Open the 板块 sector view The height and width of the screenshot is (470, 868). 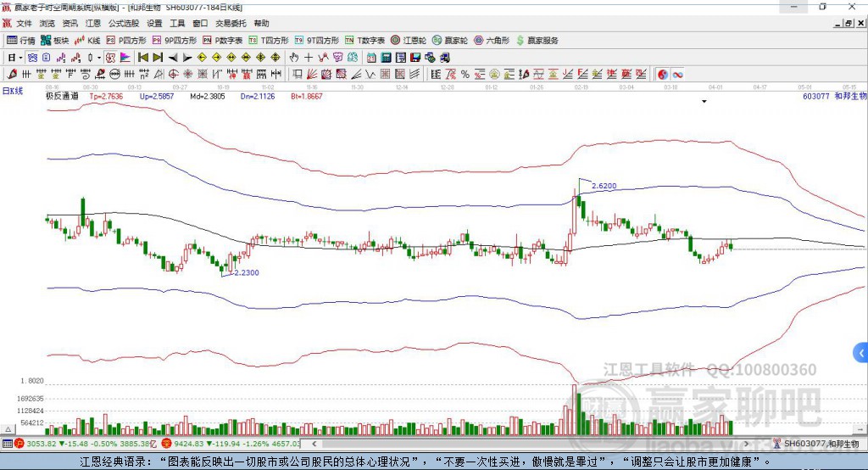(x=54, y=41)
